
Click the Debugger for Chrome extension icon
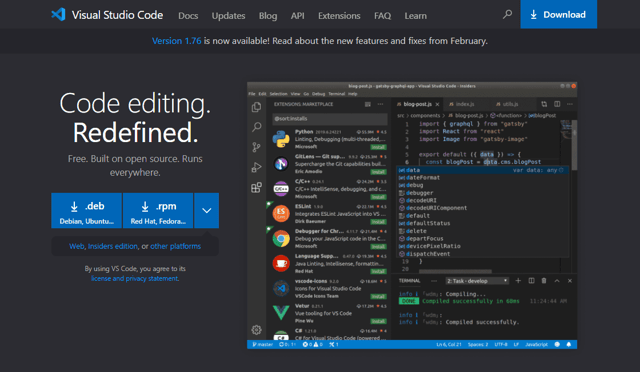[281, 238]
